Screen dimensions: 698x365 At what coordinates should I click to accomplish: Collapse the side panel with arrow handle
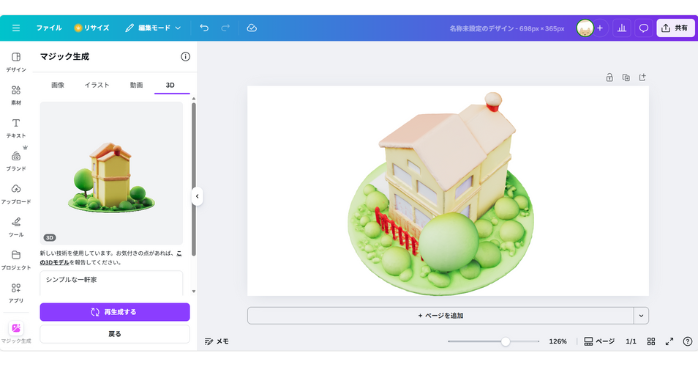[x=197, y=196]
